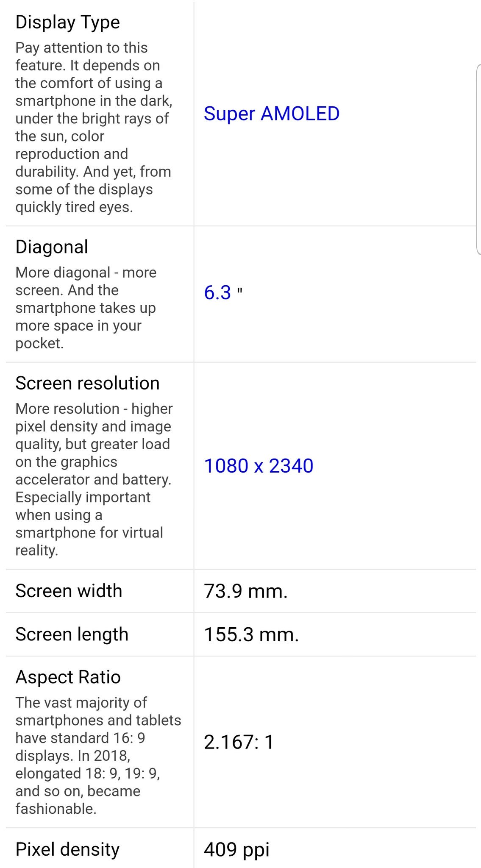The width and height of the screenshot is (481, 868).
Task: Click the scrollbar handle on the right edge
Action: point(478,159)
